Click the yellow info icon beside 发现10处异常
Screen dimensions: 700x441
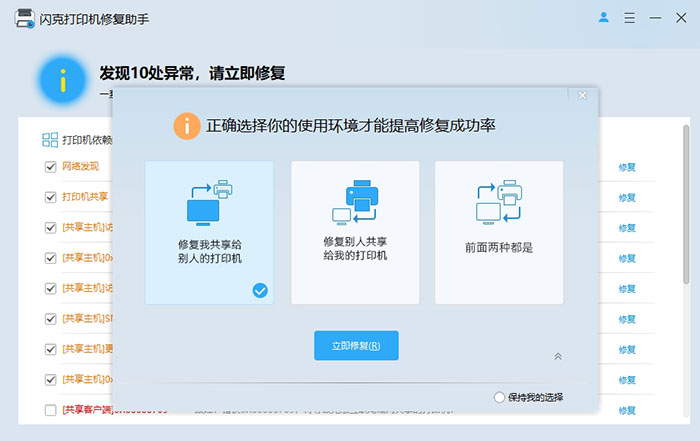62,82
